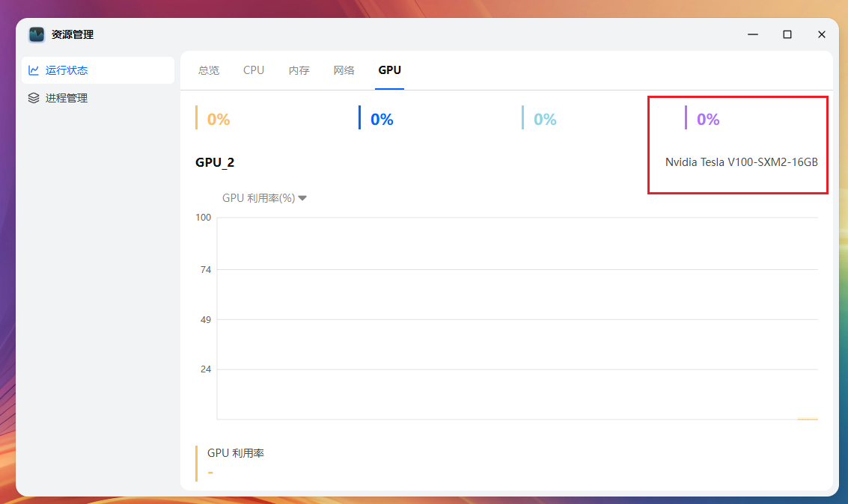Select the purple 0% GPU indicator

(x=708, y=119)
